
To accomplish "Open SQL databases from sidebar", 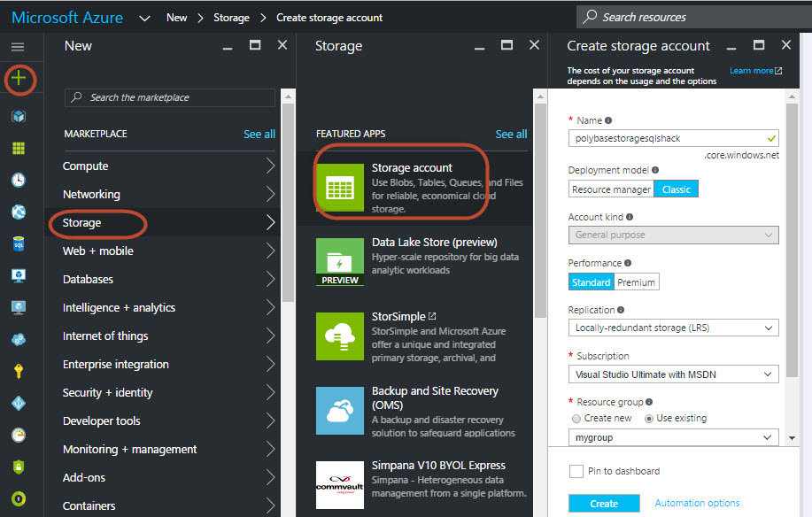I will coord(19,243).
